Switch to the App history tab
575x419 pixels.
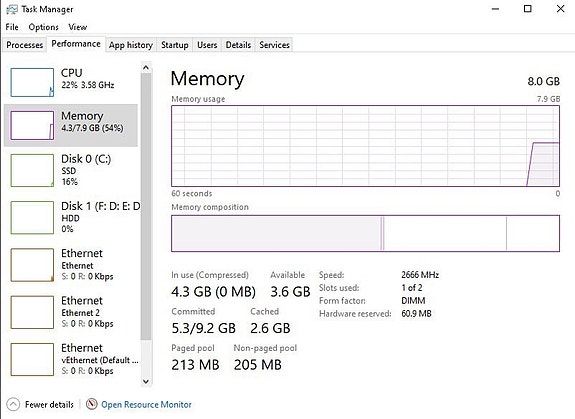(131, 45)
